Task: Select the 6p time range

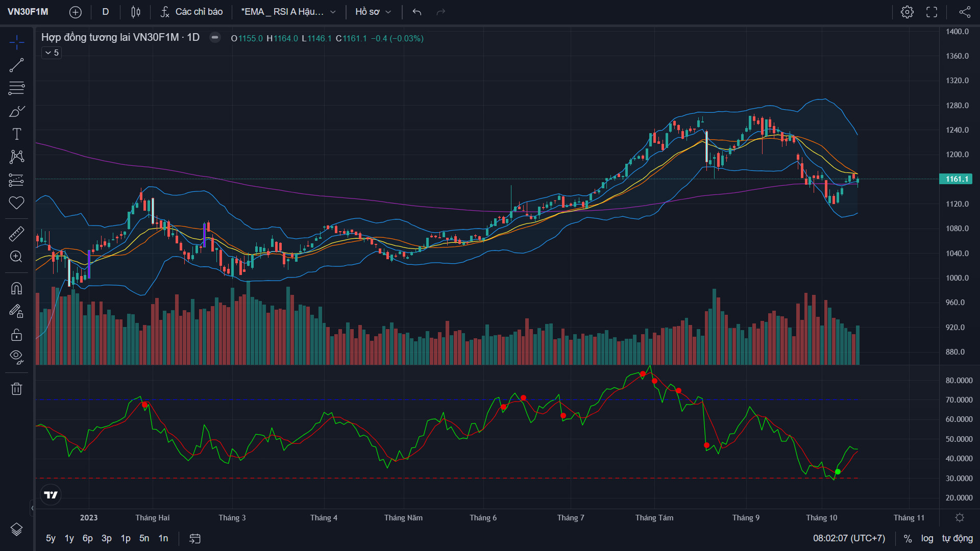Action: coord(88,538)
